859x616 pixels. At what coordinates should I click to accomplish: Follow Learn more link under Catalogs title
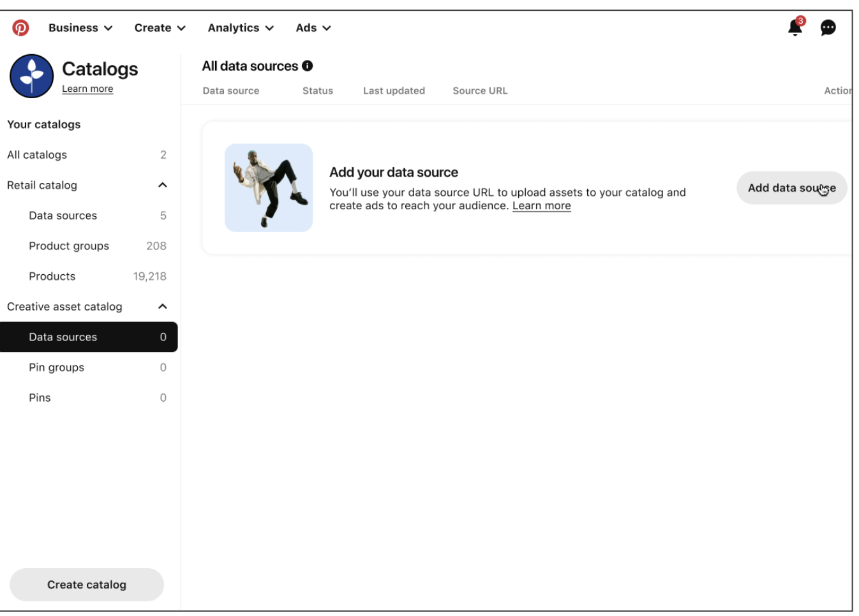click(x=87, y=89)
